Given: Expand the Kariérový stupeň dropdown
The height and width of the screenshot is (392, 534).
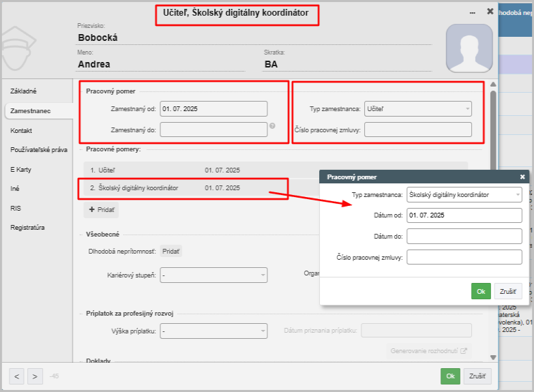Looking at the screenshot, I should (213, 275).
